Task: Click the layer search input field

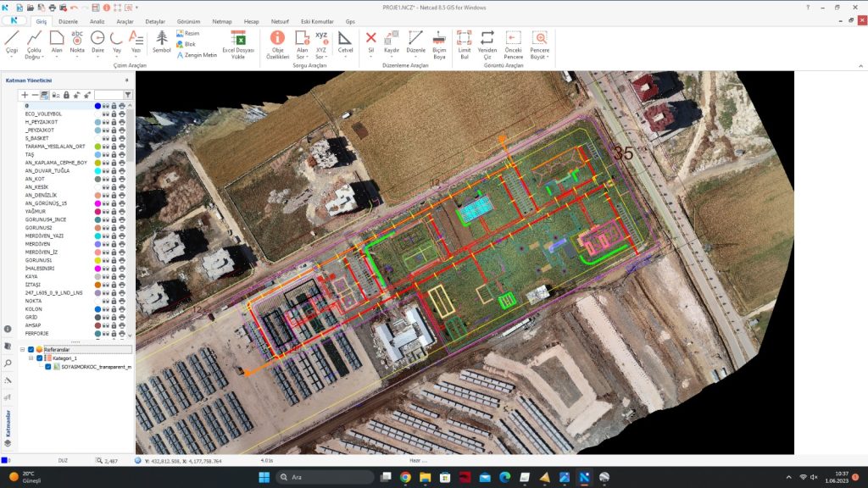Action: (108, 95)
